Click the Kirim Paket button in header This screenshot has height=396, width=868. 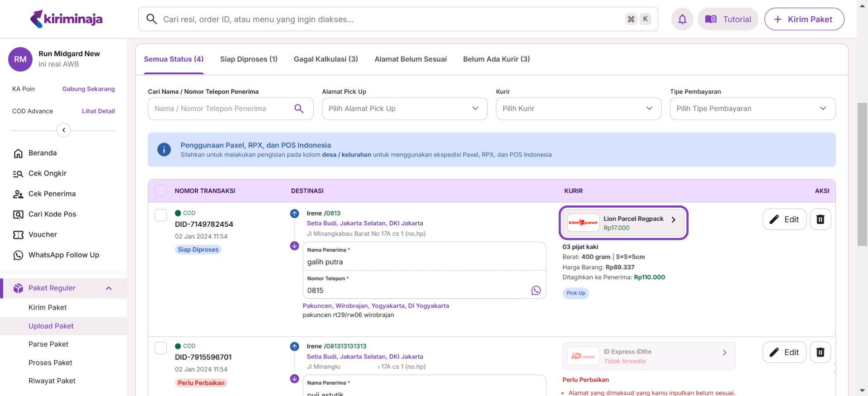tap(804, 19)
